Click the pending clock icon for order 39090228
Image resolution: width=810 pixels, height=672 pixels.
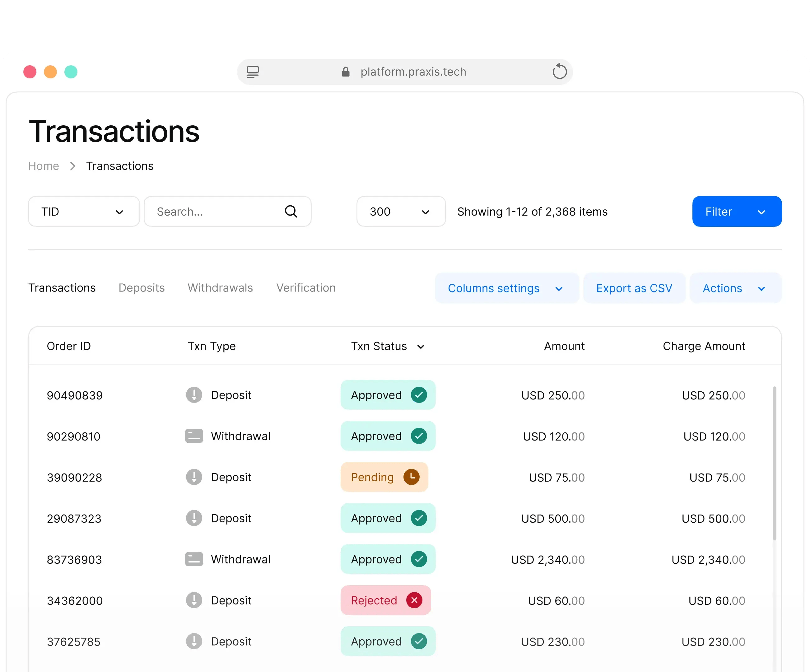pos(412,477)
